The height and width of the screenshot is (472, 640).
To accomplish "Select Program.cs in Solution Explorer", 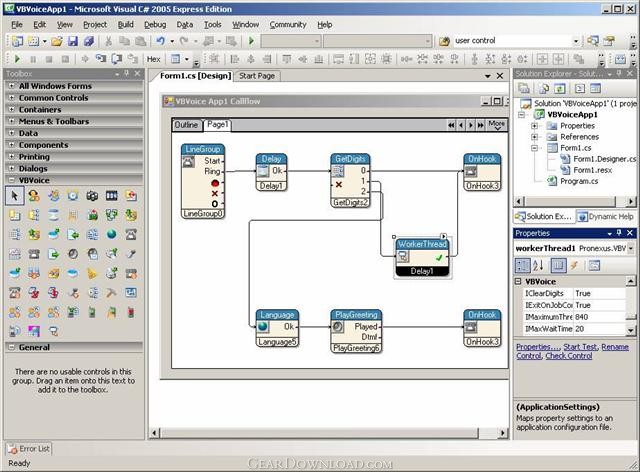I will point(578,181).
